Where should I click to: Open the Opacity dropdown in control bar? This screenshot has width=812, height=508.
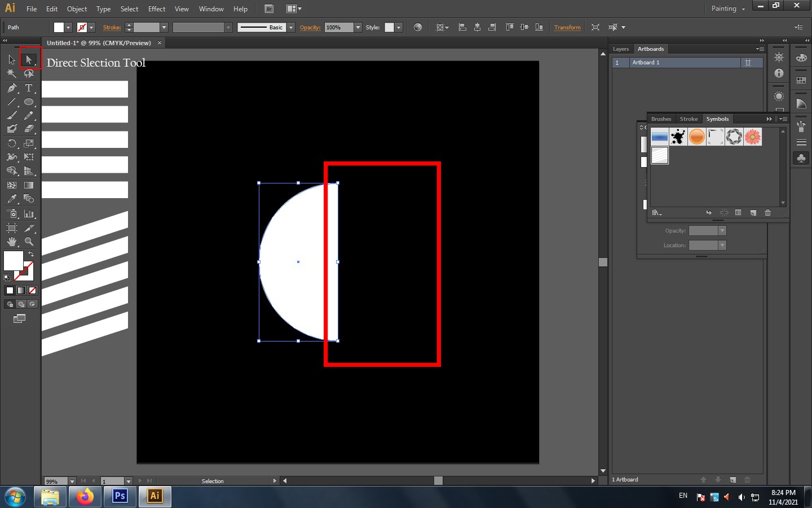click(x=358, y=27)
